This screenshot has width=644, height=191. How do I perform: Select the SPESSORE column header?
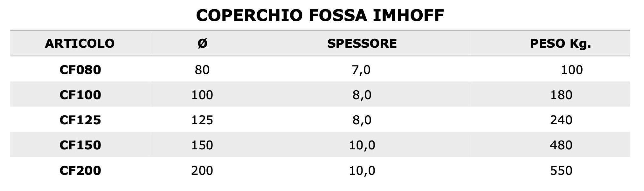362,43
